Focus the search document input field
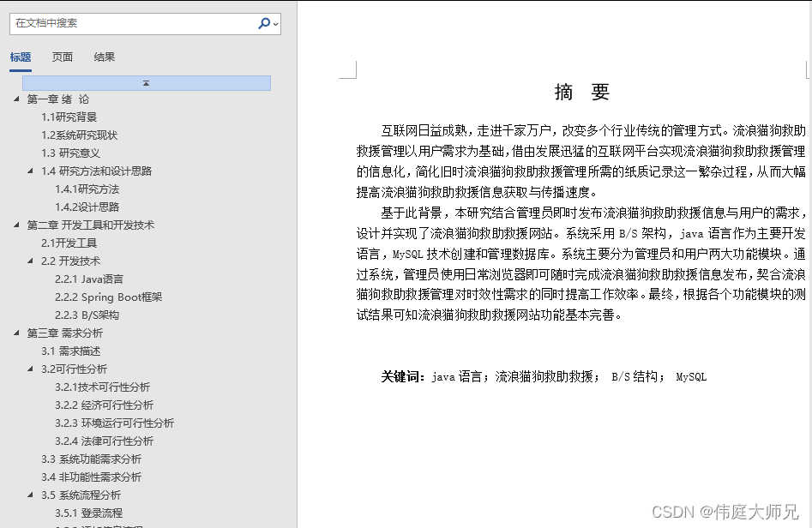This screenshot has width=812, height=528. click(134, 23)
